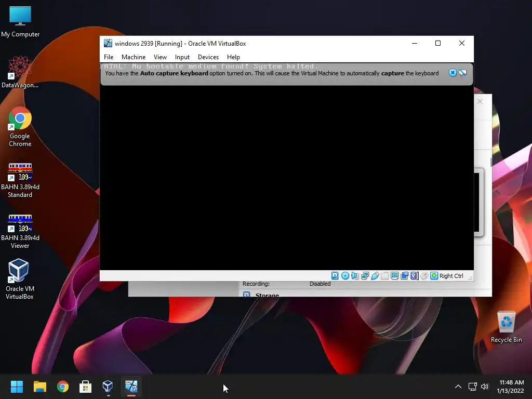Image resolution: width=532 pixels, height=399 pixels.
Task: Open the Help menu
Action: click(233, 57)
